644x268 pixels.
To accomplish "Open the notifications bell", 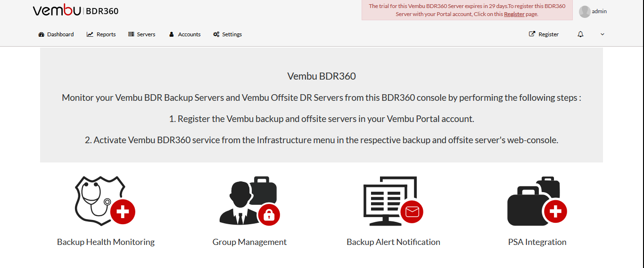I will [580, 34].
